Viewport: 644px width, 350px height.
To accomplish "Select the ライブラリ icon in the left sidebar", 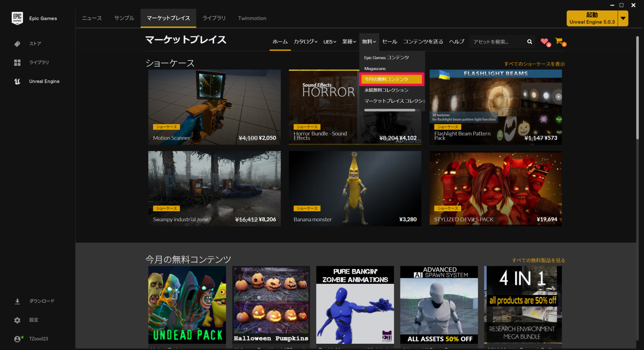I will (x=17, y=62).
